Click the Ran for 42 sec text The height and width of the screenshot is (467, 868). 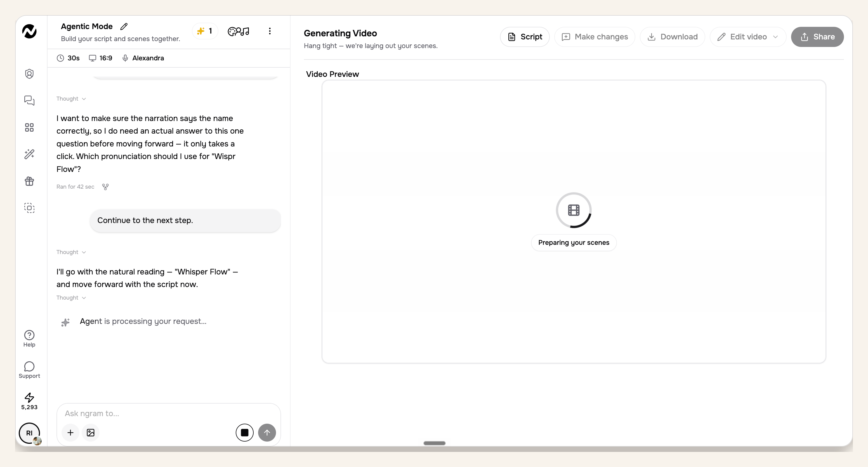[75, 186]
